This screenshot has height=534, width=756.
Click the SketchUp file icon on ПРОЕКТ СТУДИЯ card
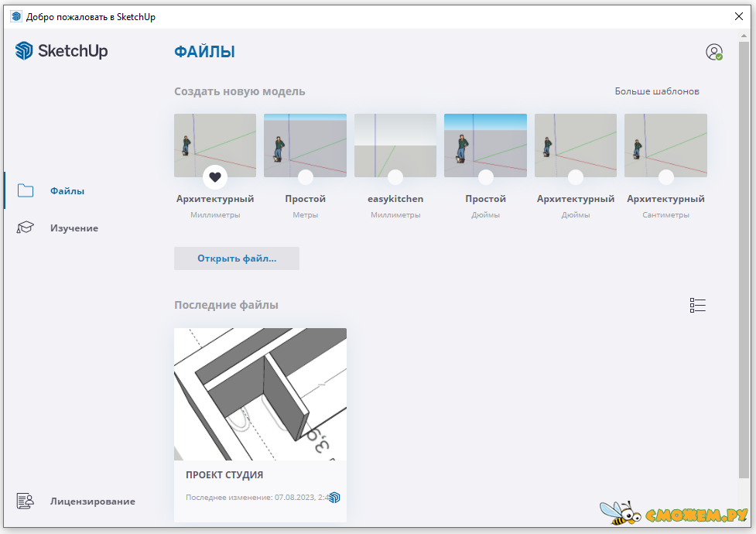click(x=334, y=498)
